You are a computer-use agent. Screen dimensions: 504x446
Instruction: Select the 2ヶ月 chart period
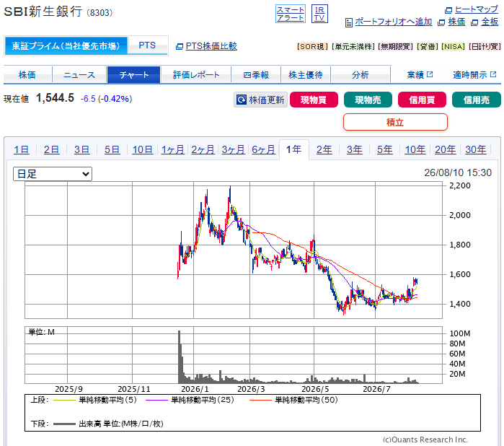[x=203, y=149]
